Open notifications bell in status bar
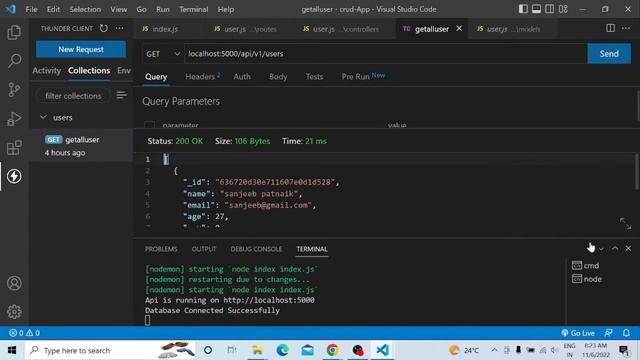This screenshot has height=360, width=640. 626,333
